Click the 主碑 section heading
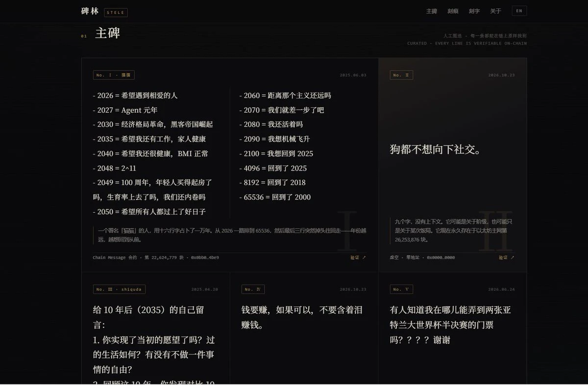This screenshot has height=385, width=588. click(107, 33)
